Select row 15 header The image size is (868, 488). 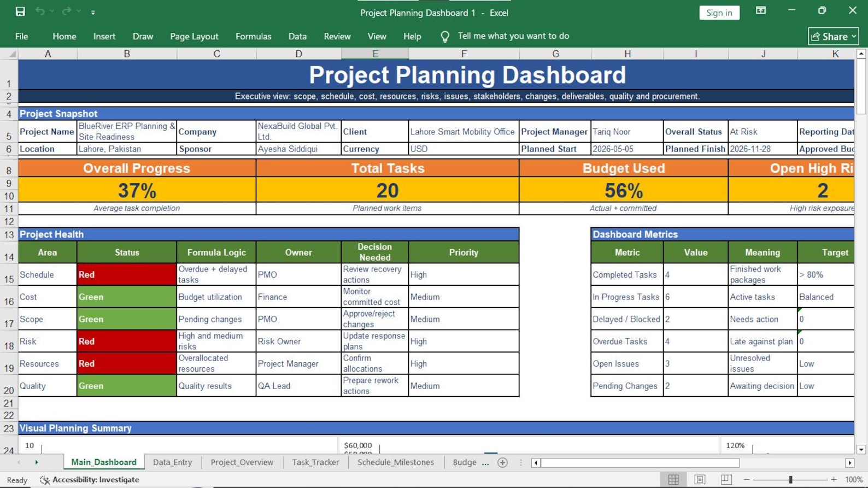pyautogui.click(x=9, y=274)
